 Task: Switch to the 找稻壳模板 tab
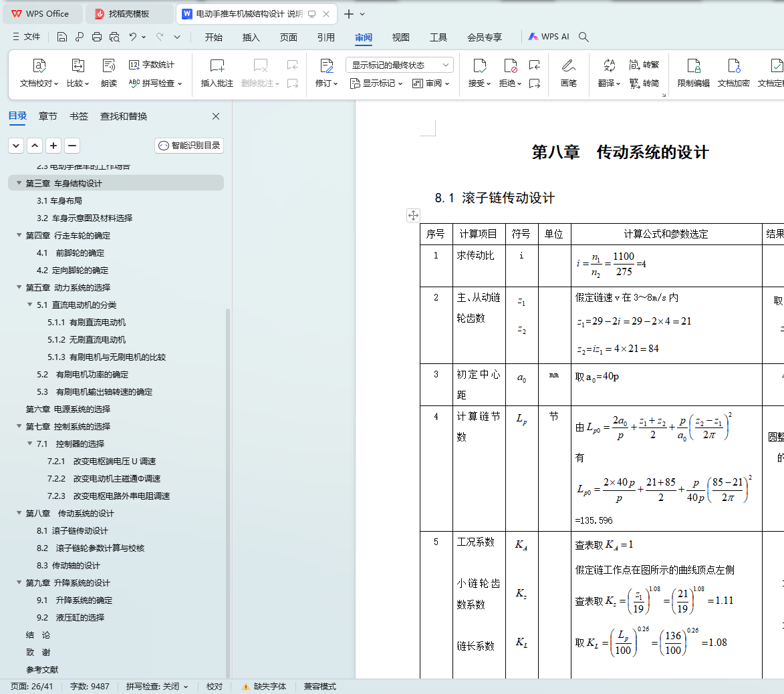(x=130, y=14)
